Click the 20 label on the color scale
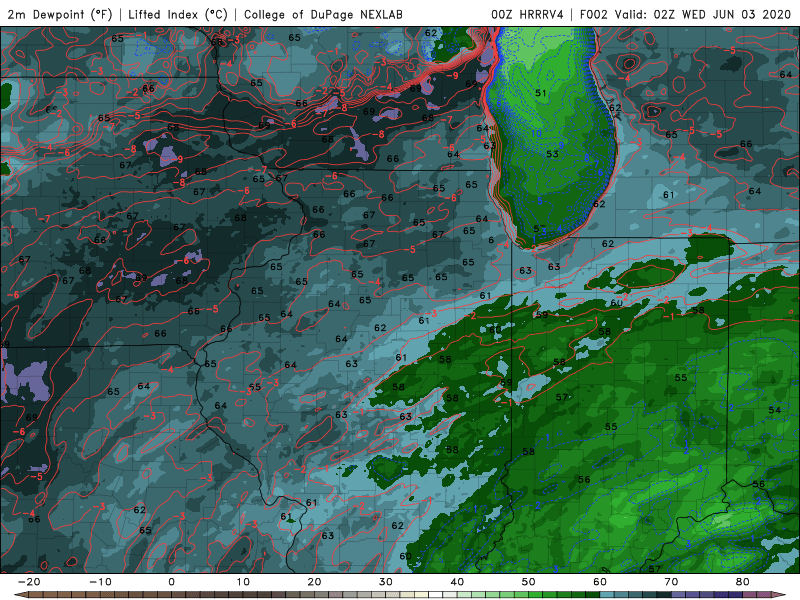The width and height of the screenshot is (800, 600). (314, 582)
